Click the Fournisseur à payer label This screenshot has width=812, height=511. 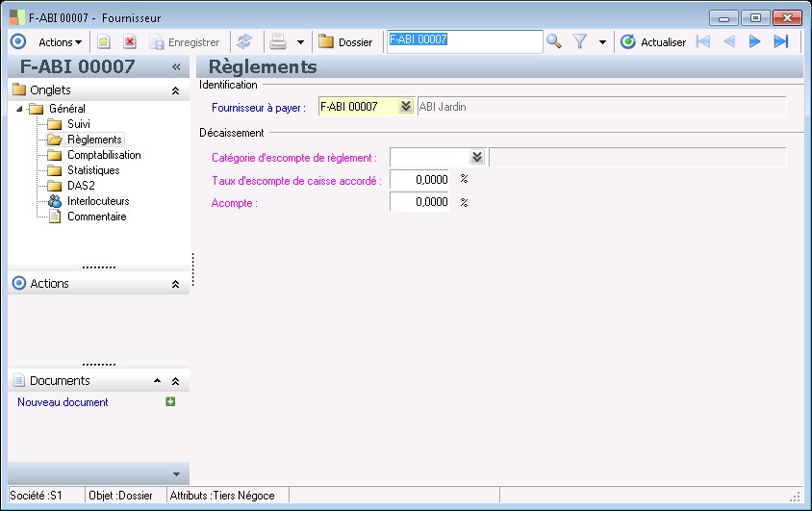(x=259, y=108)
